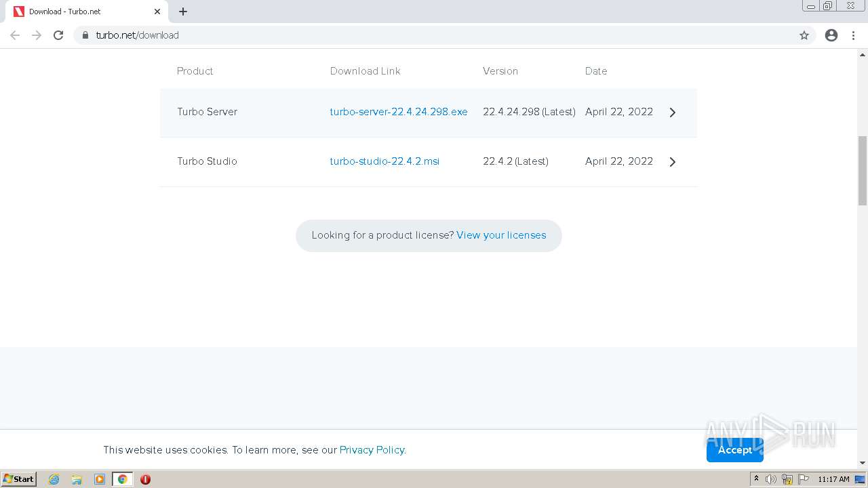Go back with the browser back arrow

point(15,35)
